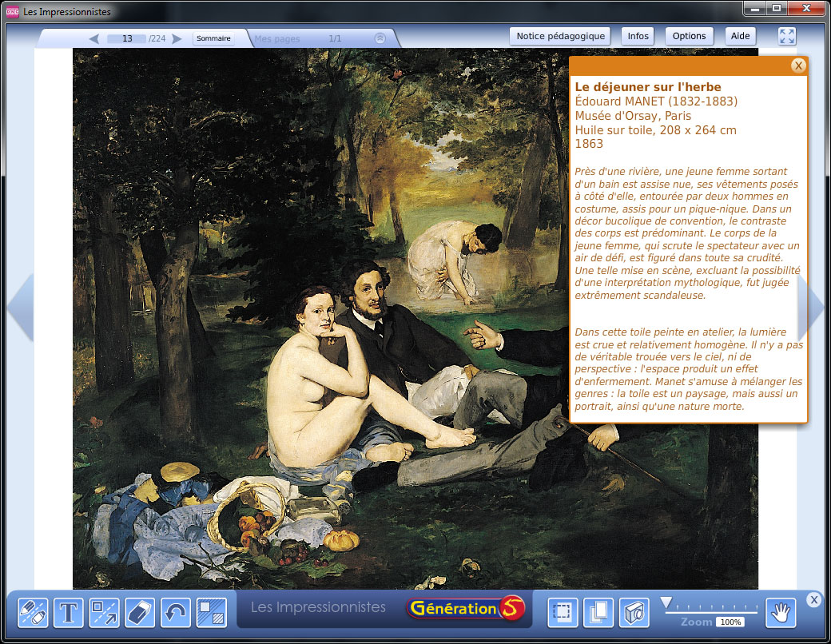The width and height of the screenshot is (831, 644).
Task: Open the camera capture tool
Action: point(634,613)
